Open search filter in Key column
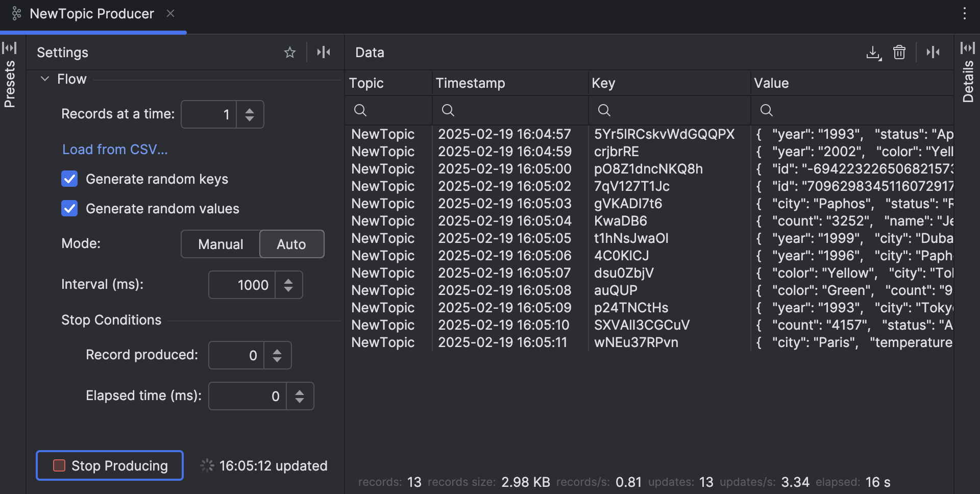The height and width of the screenshot is (494, 980). tap(604, 110)
